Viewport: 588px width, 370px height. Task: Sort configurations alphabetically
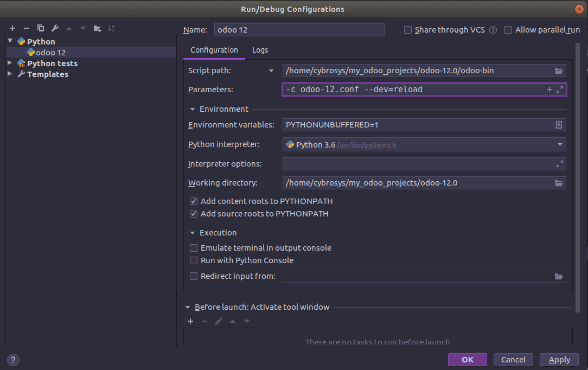[111, 28]
